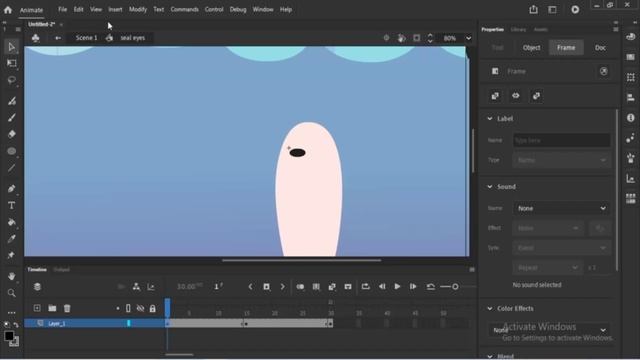Add a new layer folder
The height and width of the screenshot is (360, 640).
point(52,308)
